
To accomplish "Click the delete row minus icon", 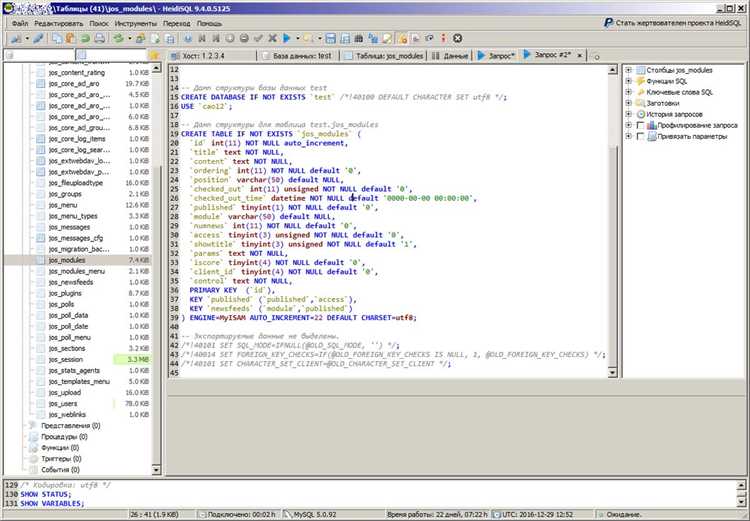I will (244, 39).
